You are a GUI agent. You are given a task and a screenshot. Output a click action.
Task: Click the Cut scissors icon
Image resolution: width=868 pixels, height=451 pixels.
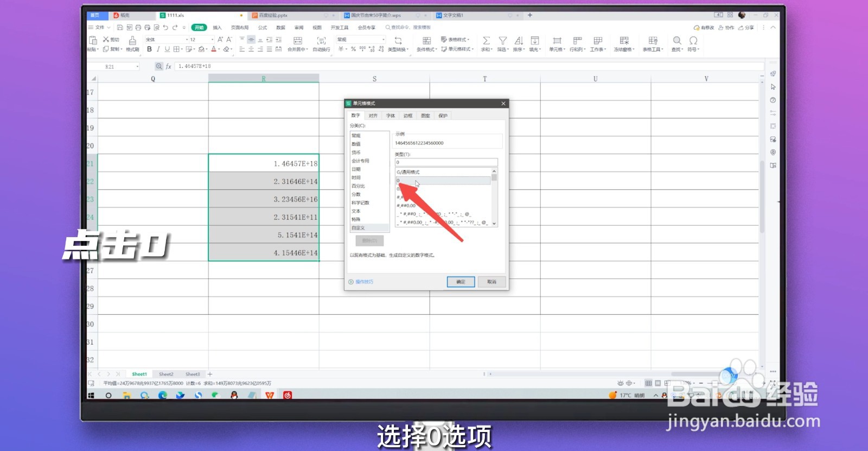click(106, 40)
